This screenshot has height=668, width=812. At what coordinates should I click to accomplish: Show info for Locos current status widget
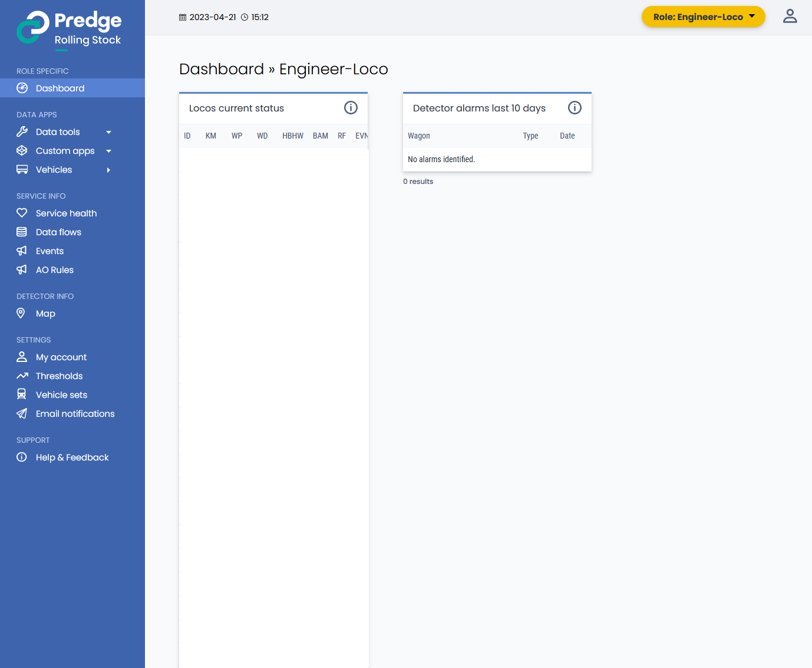(x=351, y=108)
